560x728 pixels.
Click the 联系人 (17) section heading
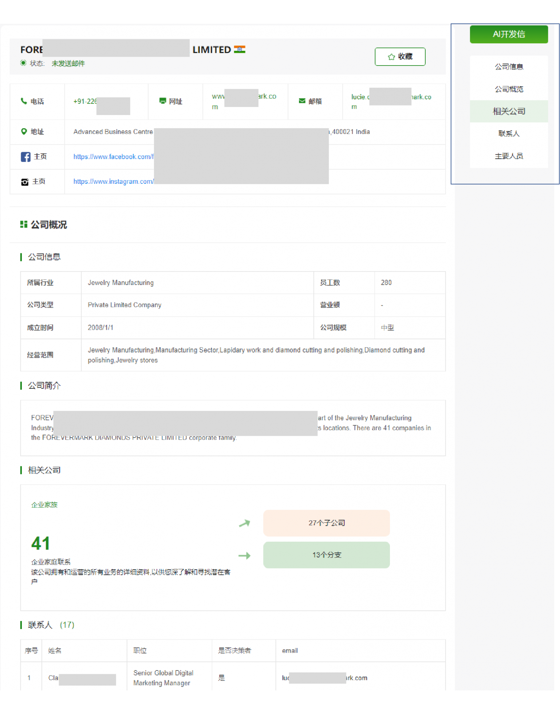coord(51,625)
